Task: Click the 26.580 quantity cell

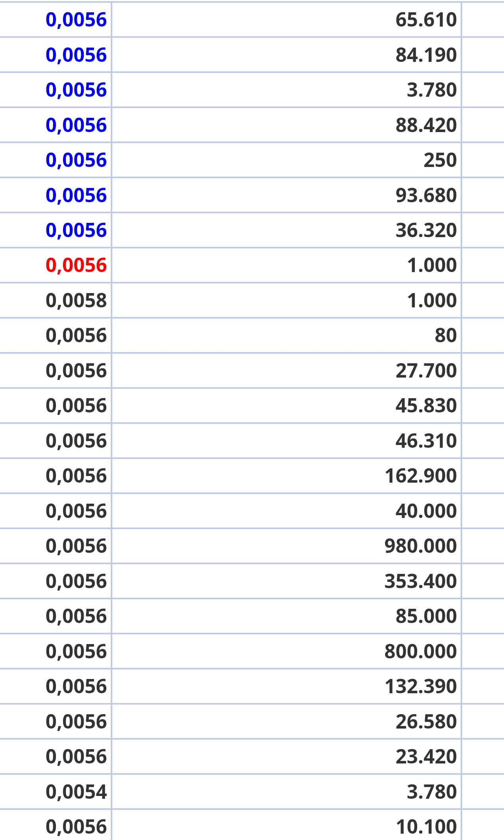Action: coord(426,721)
